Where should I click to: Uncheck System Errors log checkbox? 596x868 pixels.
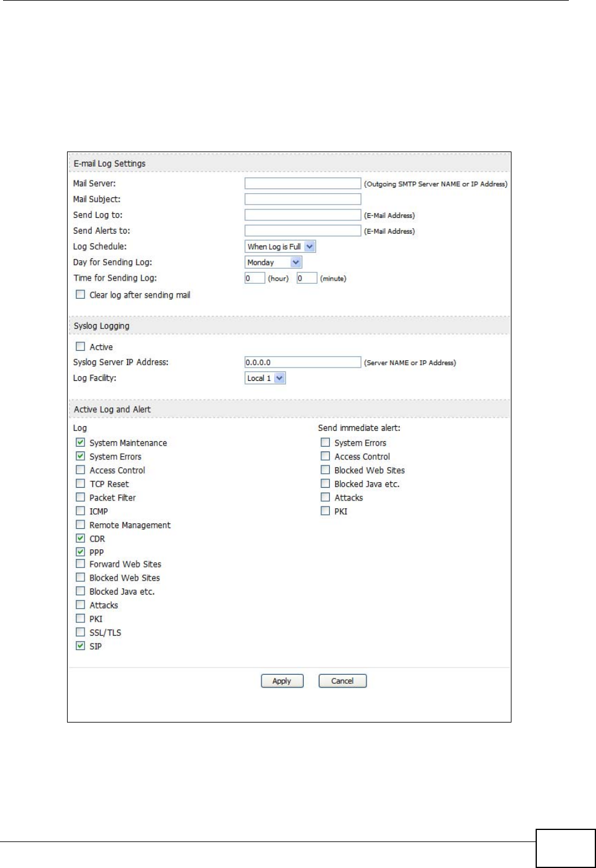(x=80, y=456)
